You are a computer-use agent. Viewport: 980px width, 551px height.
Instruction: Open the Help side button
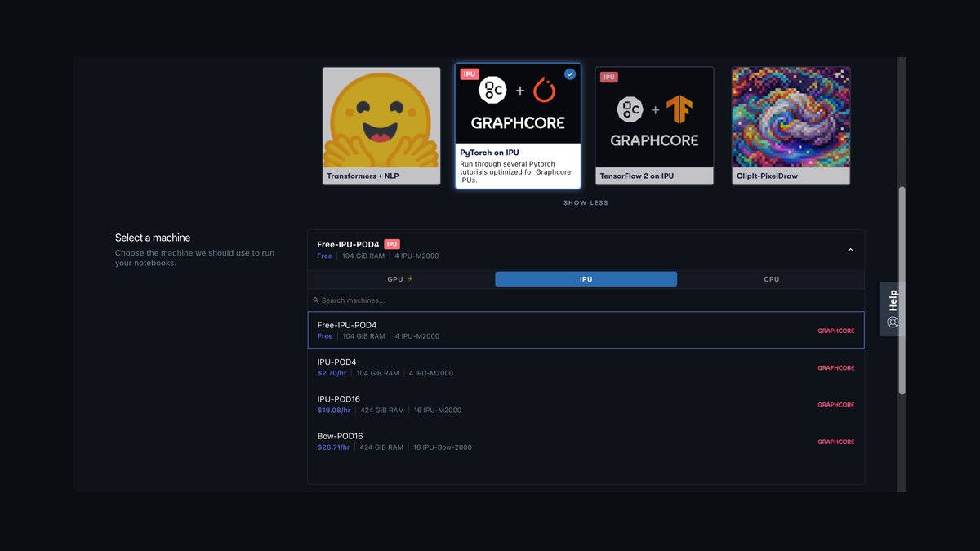pos(893,309)
